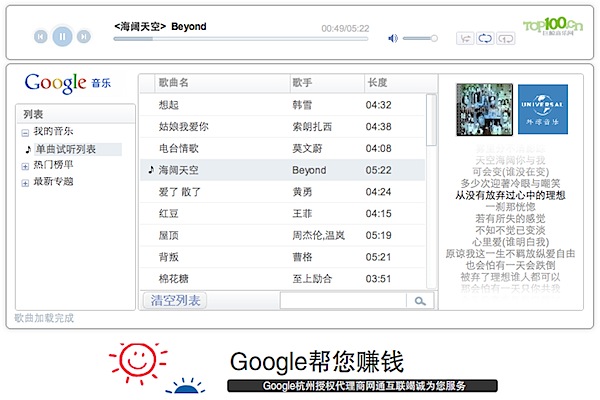Click the 清空列表 button
The width and height of the screenshot is (600, 400).
click(x=175, y=300)
